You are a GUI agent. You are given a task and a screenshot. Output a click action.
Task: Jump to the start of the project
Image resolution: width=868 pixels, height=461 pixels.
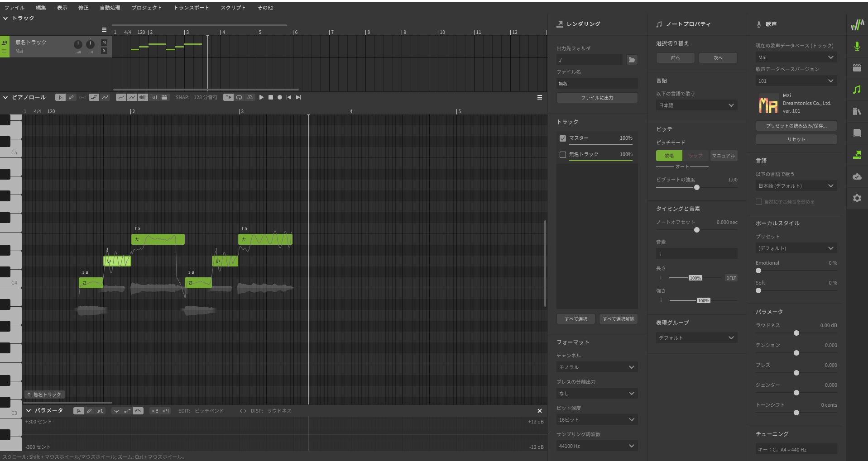tap(289, 97)
